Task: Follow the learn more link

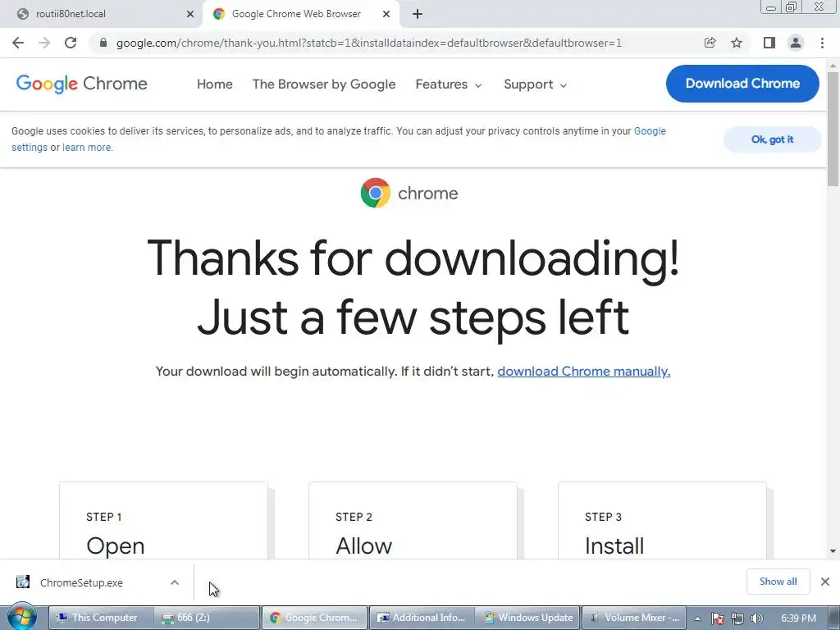Action: (87, 148)
